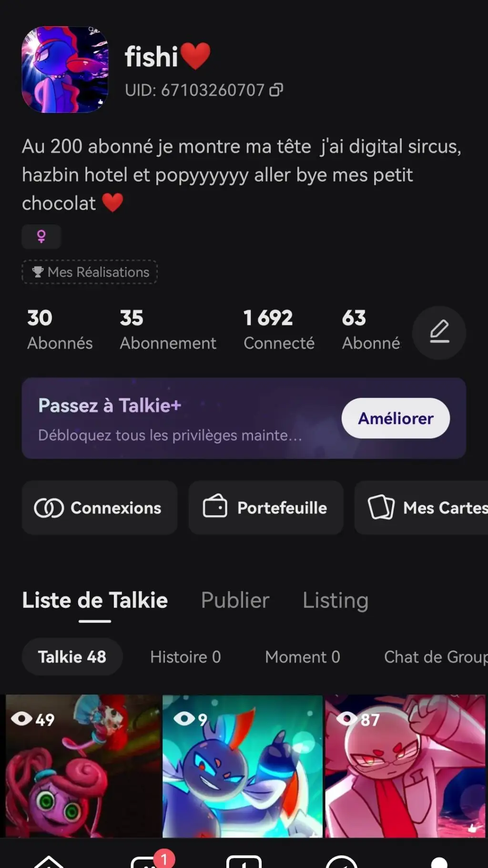The image size is (488, 868).
Task: Open the pink-haired doll Talkie with 49 views
Action: click(83, 766)
